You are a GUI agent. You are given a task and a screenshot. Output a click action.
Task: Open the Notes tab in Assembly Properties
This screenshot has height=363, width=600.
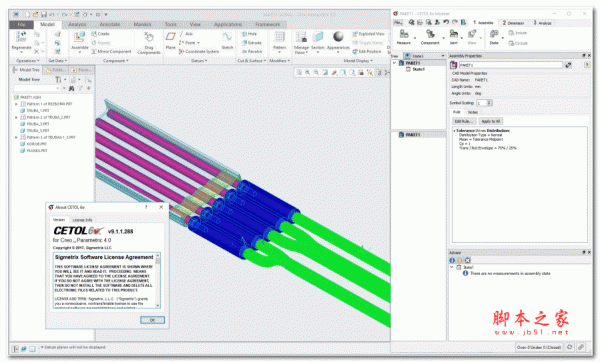[x=473, y=112]
